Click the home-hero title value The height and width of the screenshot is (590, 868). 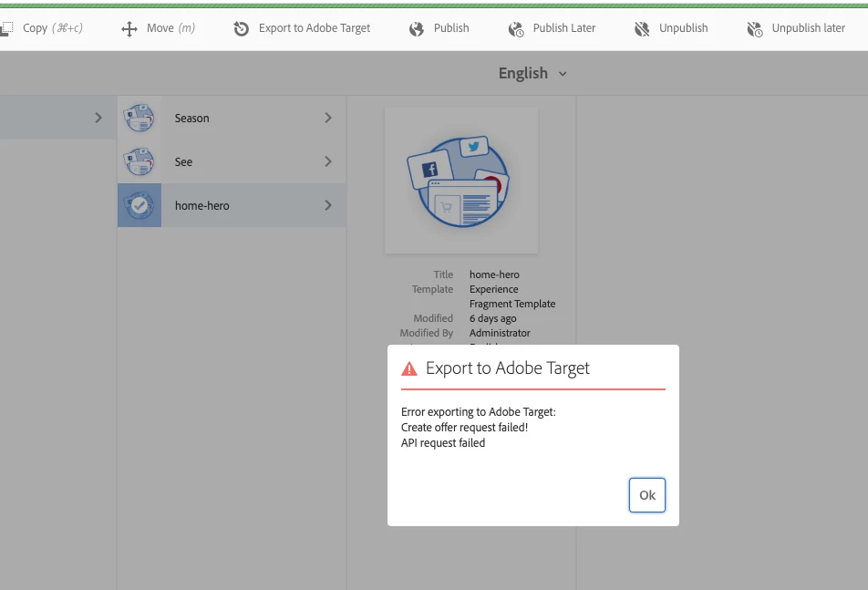click(x=494, y=274)
